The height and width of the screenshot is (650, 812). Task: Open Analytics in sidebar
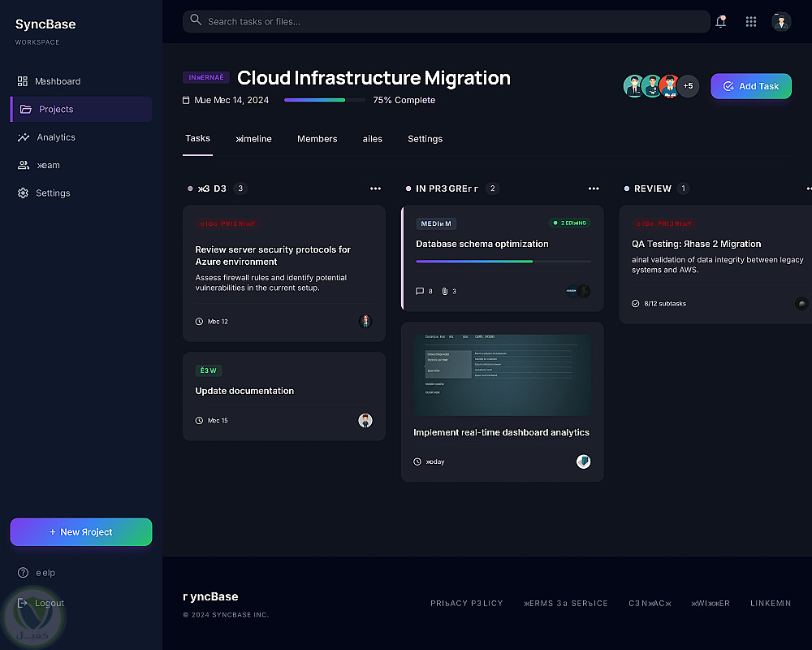coord(80,137)
